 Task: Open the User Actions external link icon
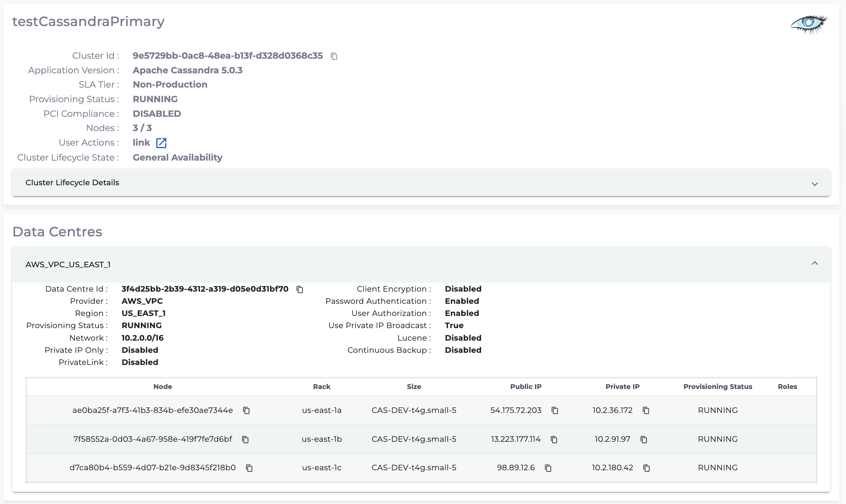point(161,143)
